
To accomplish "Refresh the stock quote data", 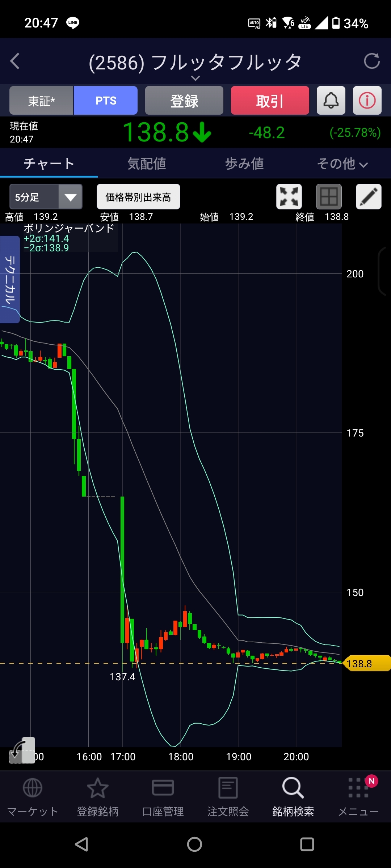I will pos(371,61).
